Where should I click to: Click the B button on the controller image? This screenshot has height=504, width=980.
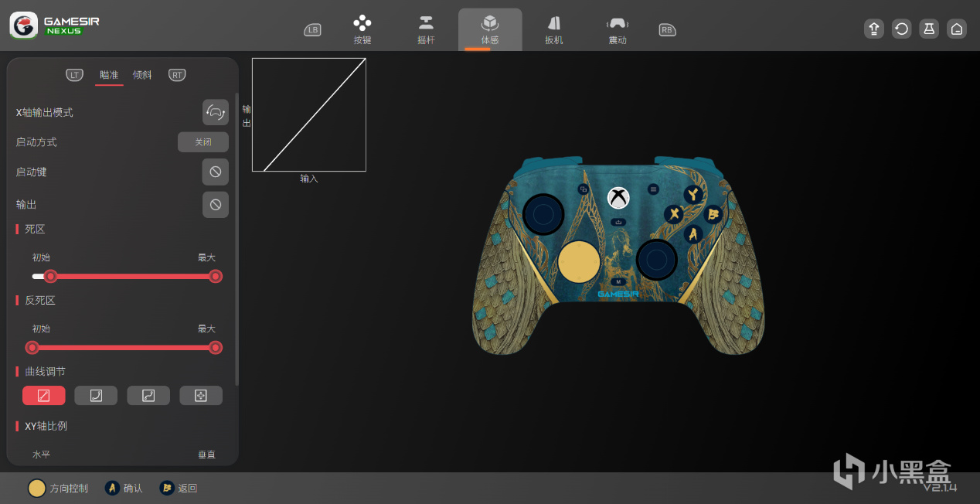click(713, 214)
